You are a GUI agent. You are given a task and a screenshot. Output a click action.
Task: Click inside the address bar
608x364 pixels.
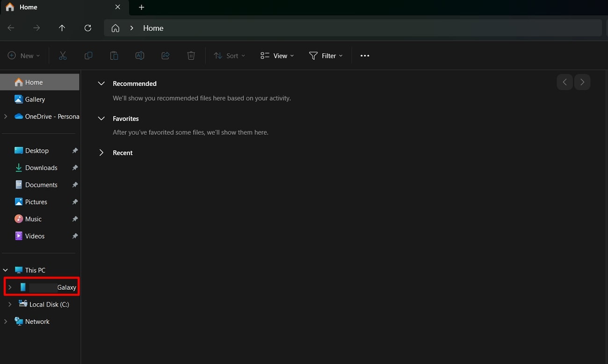pyautogui.click(x=327, y=28)
